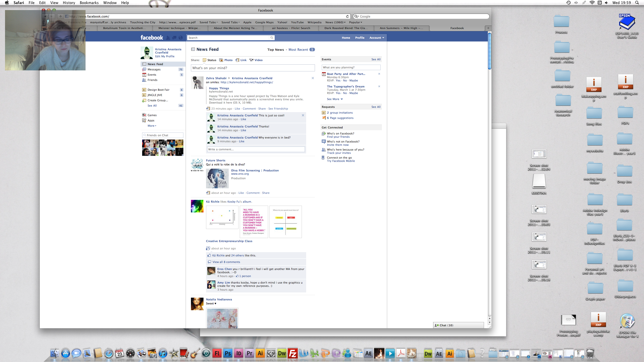Open the Account dropdown menu

tap(377, 38)
